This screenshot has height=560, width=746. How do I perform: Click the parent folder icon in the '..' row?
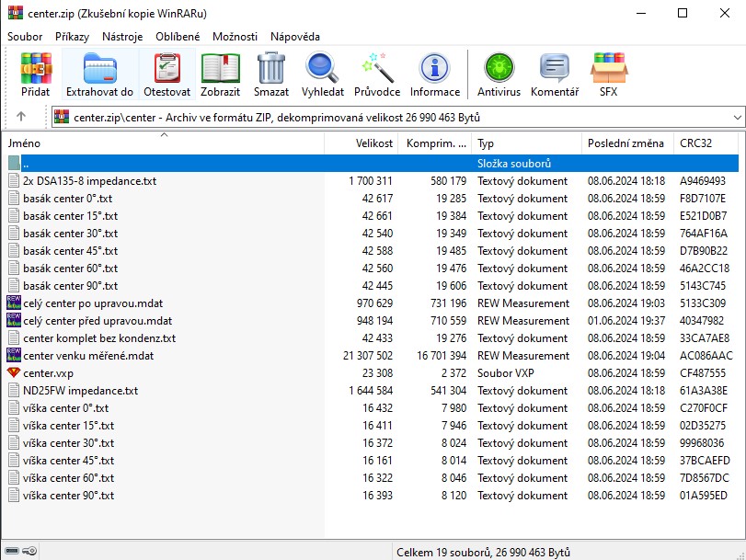click(x=14, y=163)
